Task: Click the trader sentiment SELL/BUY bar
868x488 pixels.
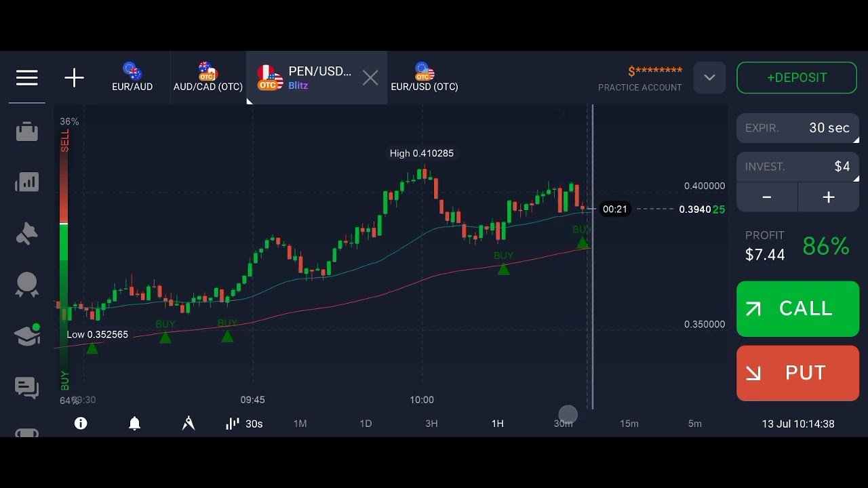Action: [x=64, y=261]
